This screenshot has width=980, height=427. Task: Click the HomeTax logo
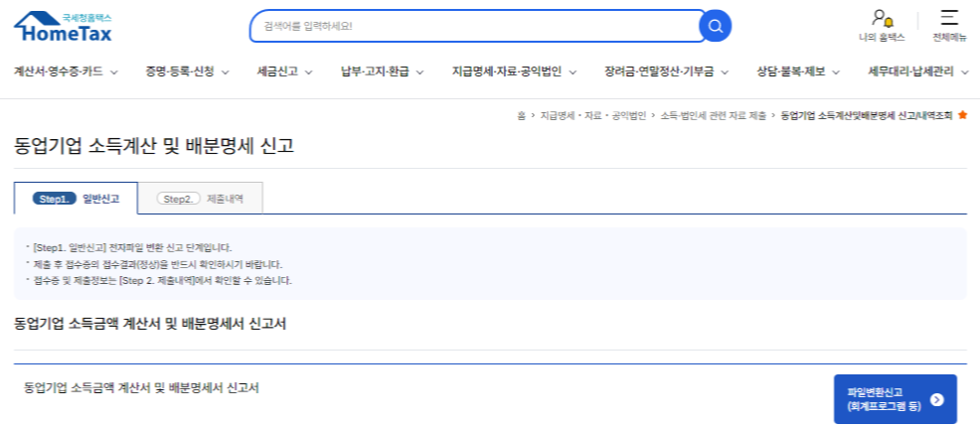click(x=64, y=27)
